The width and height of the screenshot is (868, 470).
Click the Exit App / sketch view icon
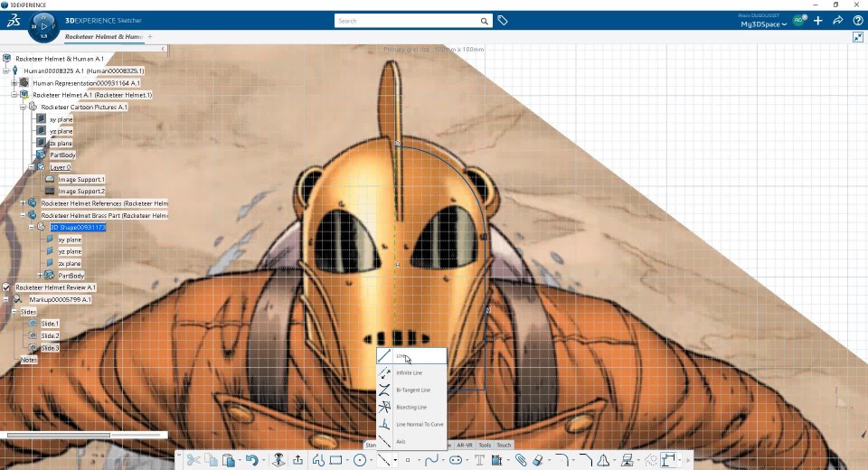[x=279, y=460]
